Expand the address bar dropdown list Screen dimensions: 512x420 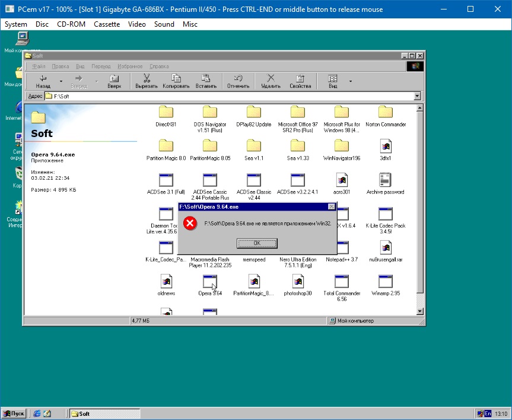coord(417,96)
